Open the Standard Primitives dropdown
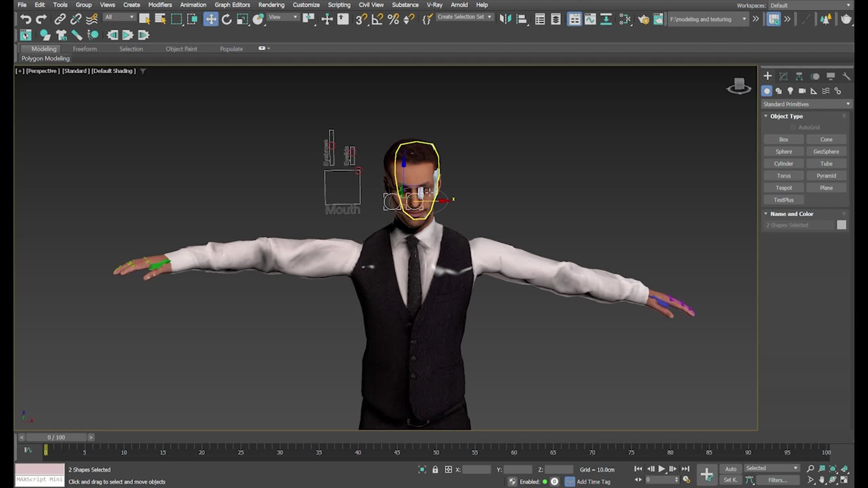The height and width of the screenshot is (488, 868). [847, 104]
